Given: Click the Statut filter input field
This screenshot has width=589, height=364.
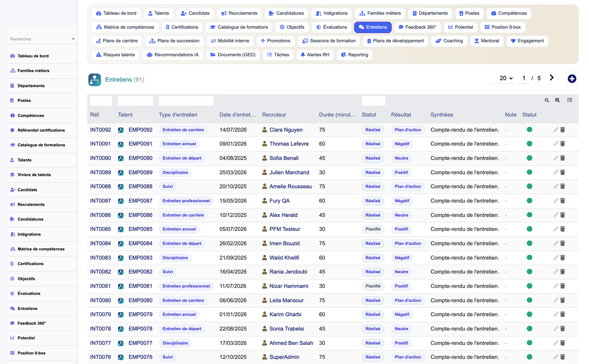Looking at the screenshot, I should point(373,101).
